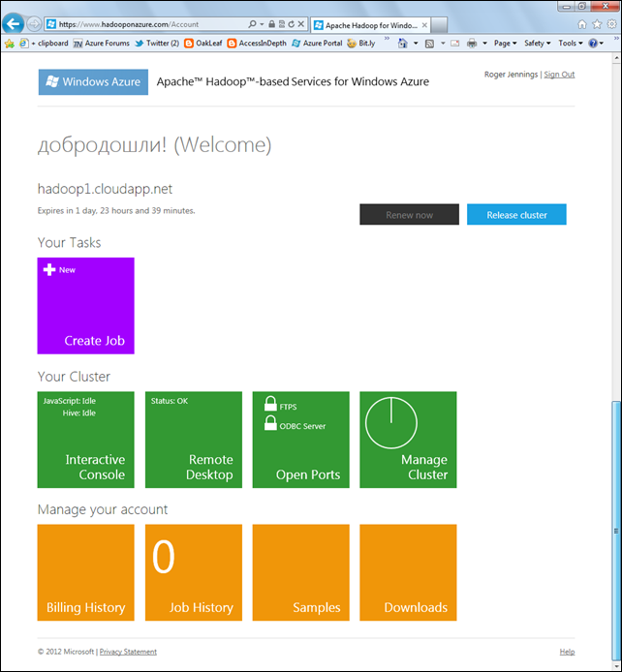Click the site favicon in address bar

51,24
